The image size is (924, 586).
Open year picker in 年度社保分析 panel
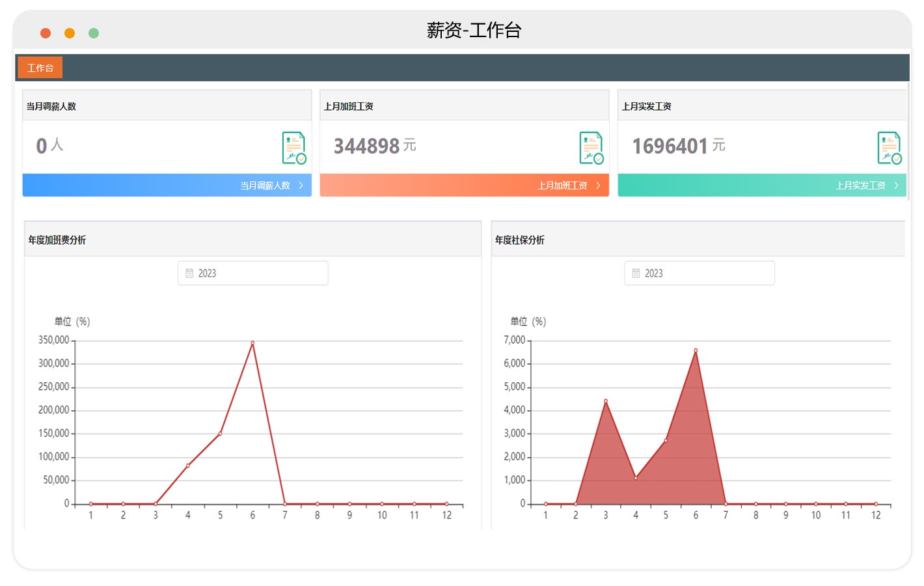click(x=700, y=273)
